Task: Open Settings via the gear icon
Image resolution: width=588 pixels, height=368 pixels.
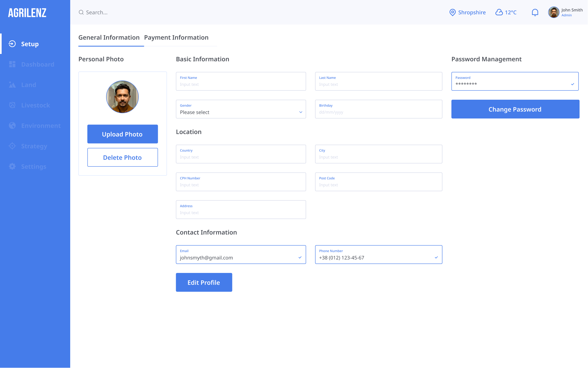Action: coord(12,166)
